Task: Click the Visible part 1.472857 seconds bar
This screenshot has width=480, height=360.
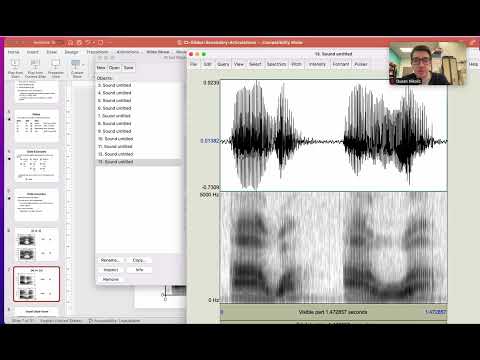Action: pos(333,312)
